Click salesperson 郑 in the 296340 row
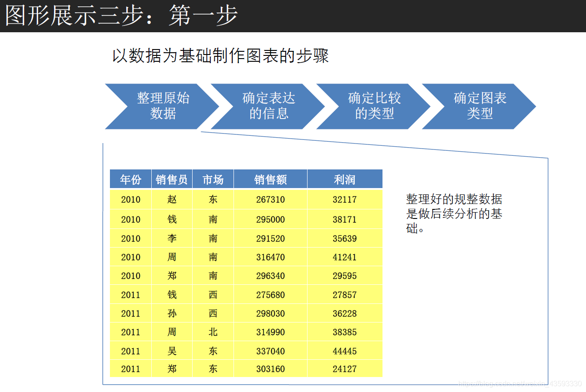 click(172, 276)
